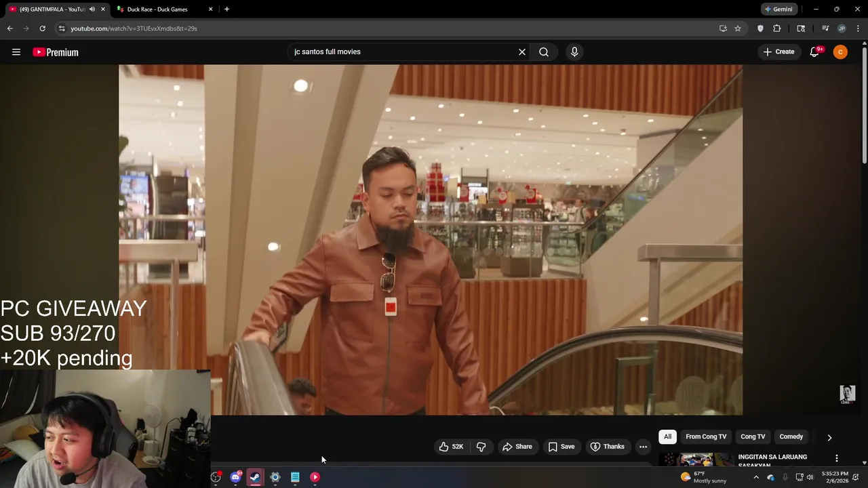View site information icon in address bar

point(62,28)
